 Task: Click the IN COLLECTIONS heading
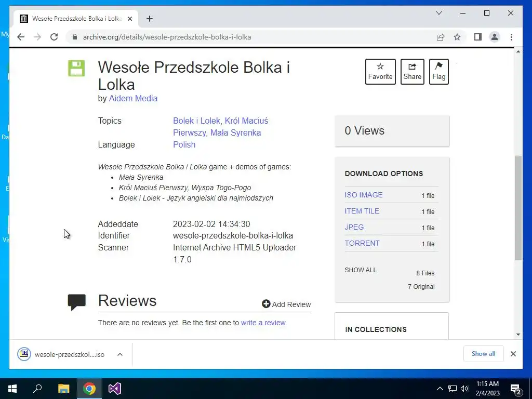376,329
